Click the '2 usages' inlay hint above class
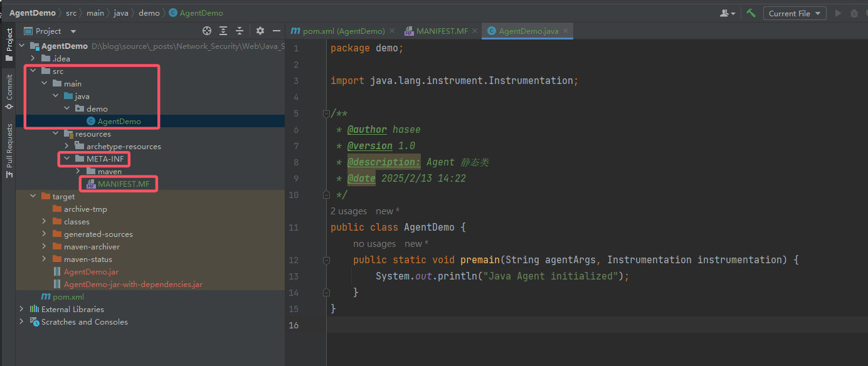868x366 pixels. pos(349,211)
